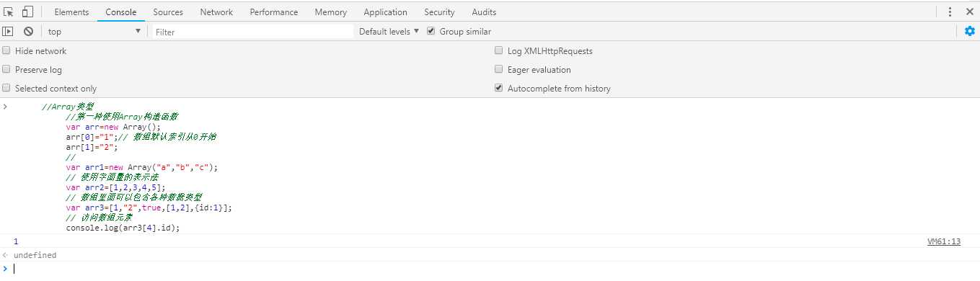Switch to the Sources tab

168,12
